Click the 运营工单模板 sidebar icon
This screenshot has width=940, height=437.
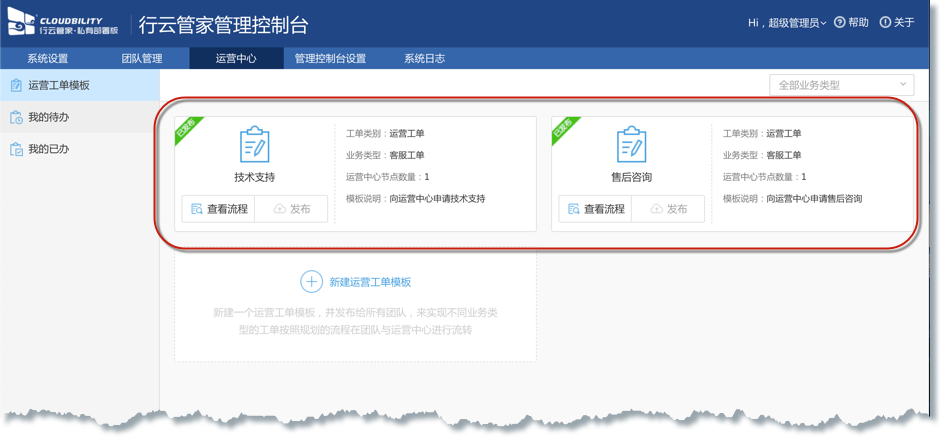coord(15,86)
